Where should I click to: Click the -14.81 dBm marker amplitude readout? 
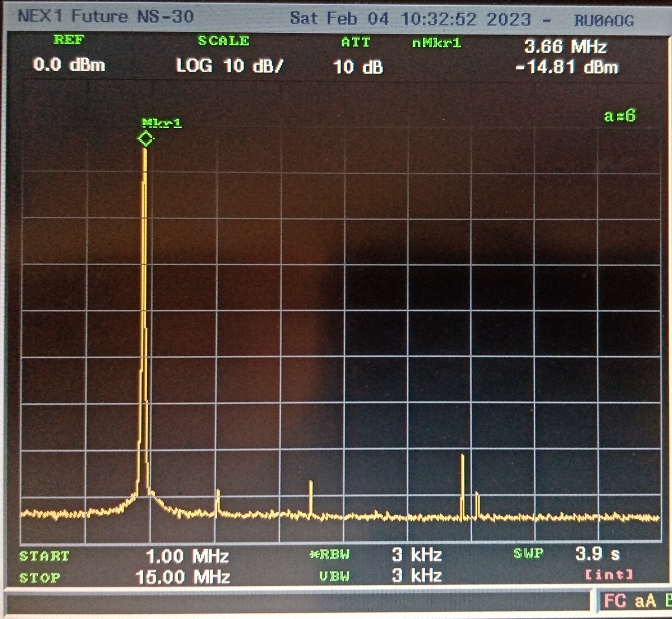[x=566, y=68]
